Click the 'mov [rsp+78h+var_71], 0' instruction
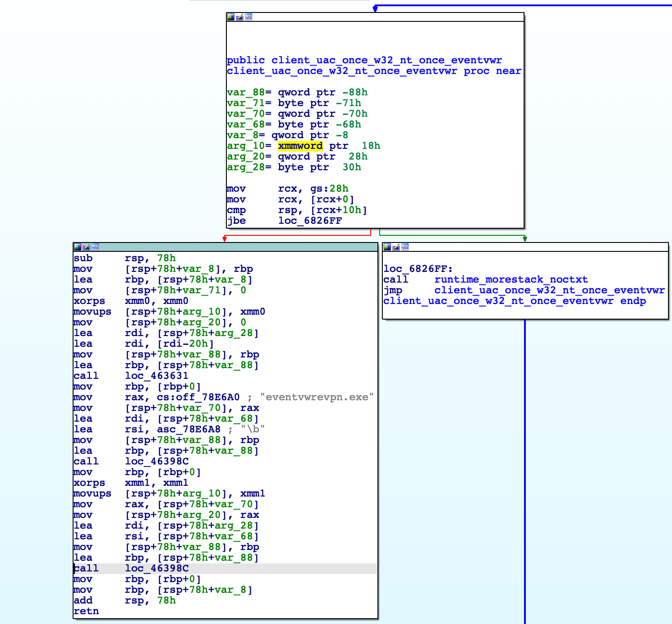 (x=160, y=290)
